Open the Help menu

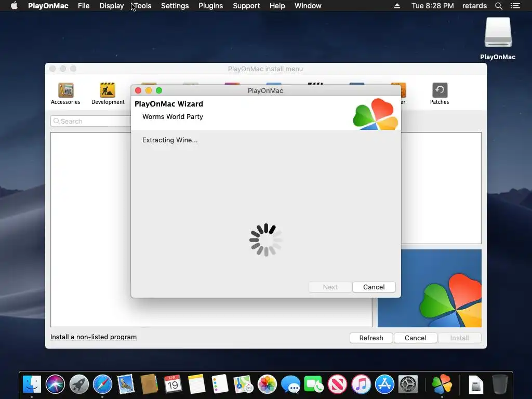(x=277, y=6)
